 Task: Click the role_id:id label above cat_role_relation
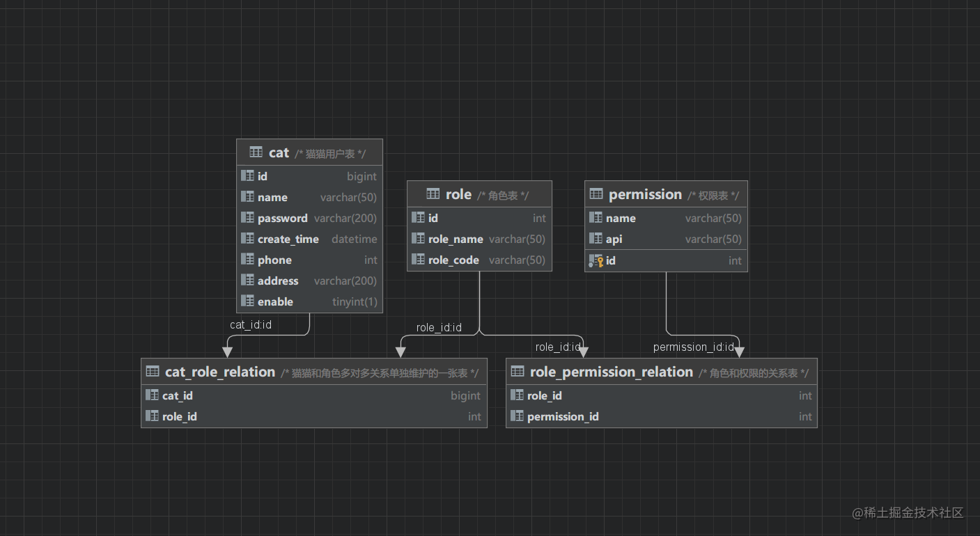point(439,327)
